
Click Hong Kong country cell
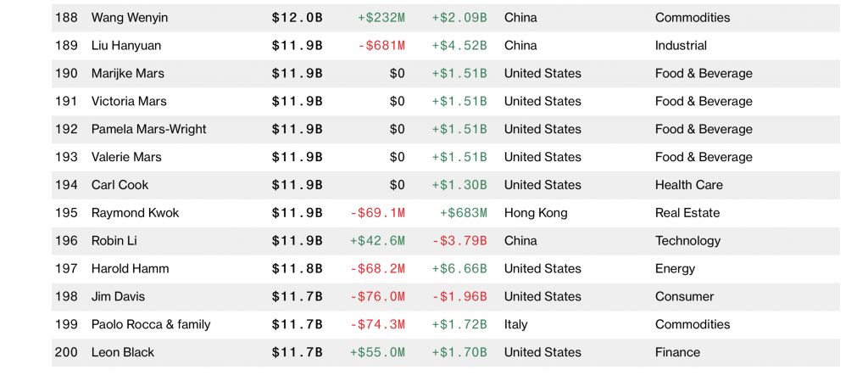536,213
